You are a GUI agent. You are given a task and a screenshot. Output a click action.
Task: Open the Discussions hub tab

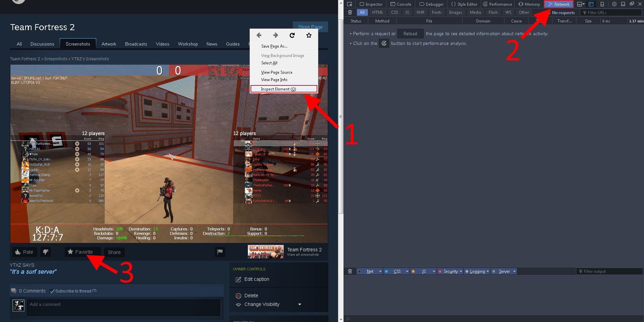pyautogui.click(x=42, y=44)
